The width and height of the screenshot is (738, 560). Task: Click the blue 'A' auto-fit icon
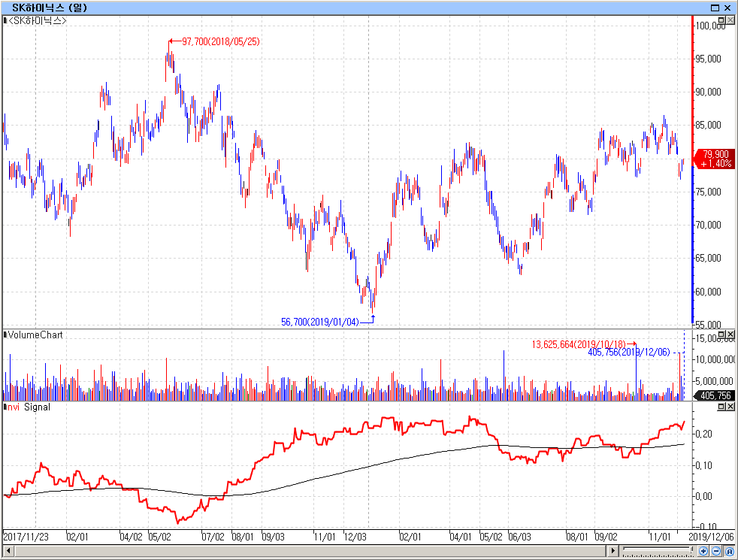point(729,551)
